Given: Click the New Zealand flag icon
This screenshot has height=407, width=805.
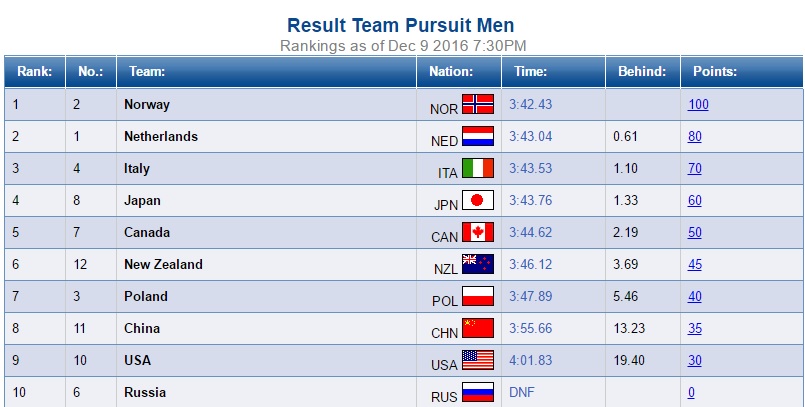Looking at the screenshot, I should [478, 265].
